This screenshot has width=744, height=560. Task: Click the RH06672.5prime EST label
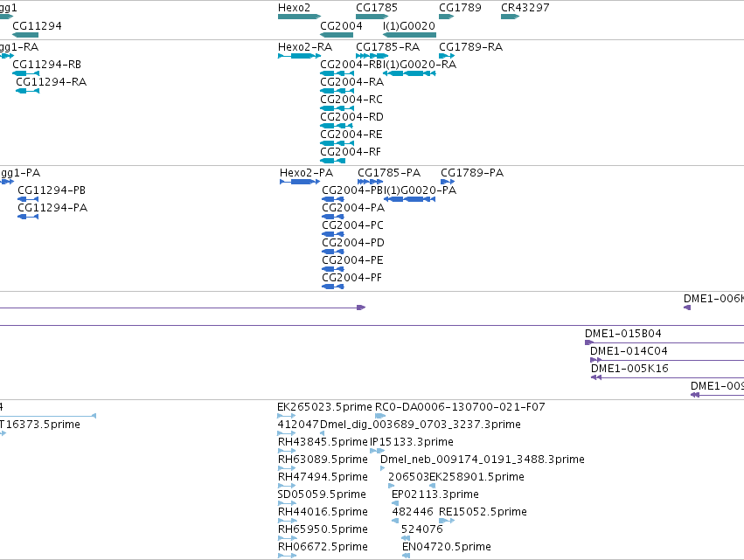tap(323, 548)
